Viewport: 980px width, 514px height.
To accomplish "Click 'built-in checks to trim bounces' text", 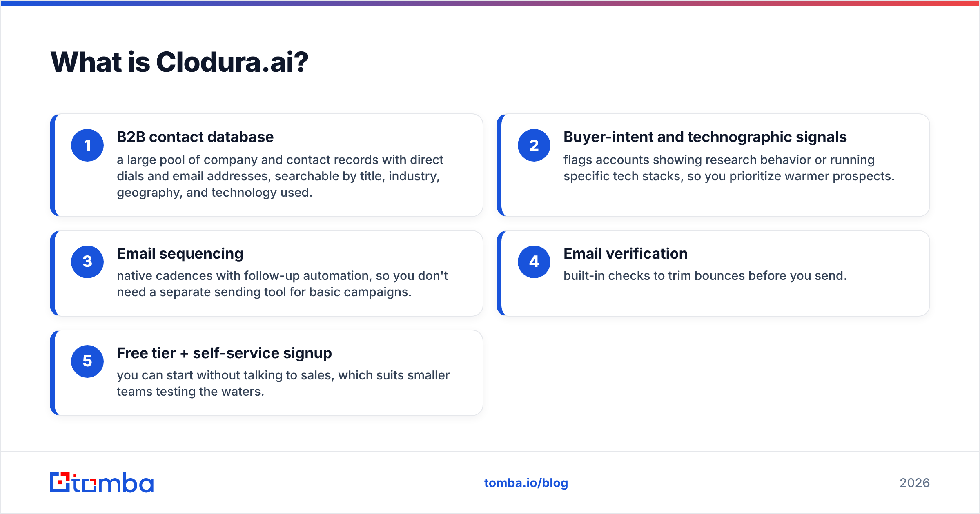I will pyautogui.click(x=705, y=276).
